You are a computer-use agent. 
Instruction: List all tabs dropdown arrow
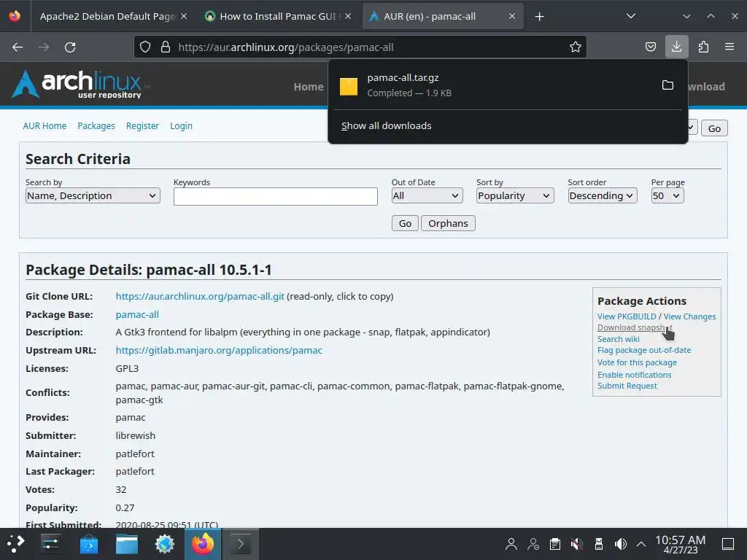pos(631,16)
